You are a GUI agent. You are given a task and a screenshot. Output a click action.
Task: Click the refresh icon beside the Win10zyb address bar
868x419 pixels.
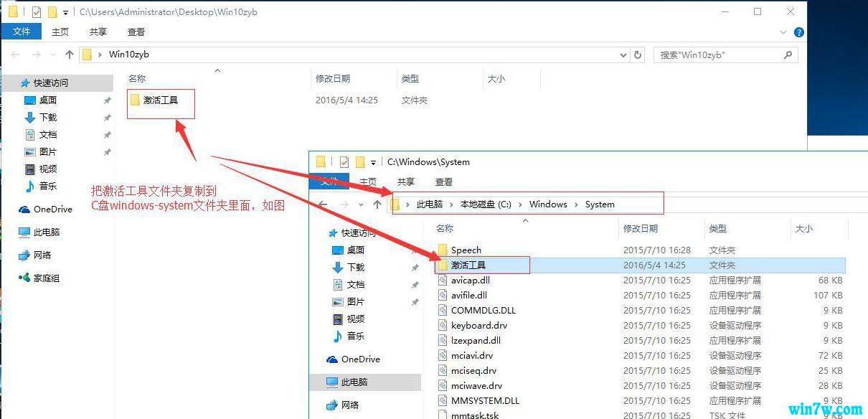pyautogui.click(x=638, y=55)
